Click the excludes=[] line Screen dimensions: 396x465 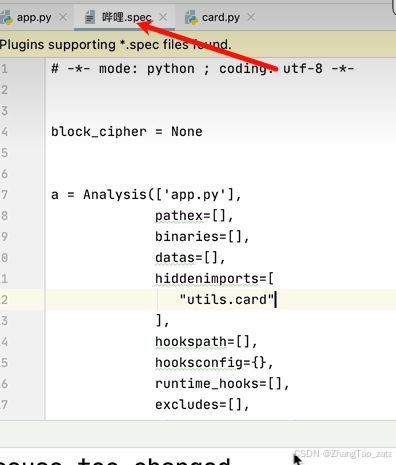pyautogui.click(x=202, y=404)
